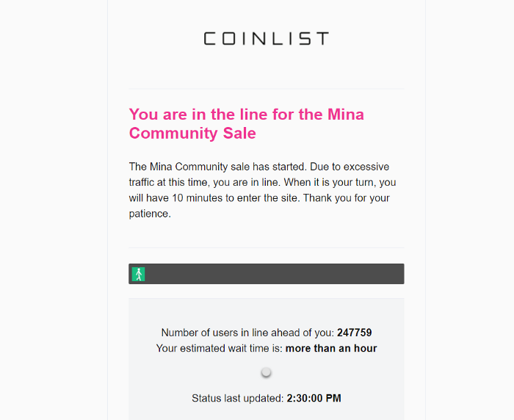Click the CoinList logo

(266, 38)
